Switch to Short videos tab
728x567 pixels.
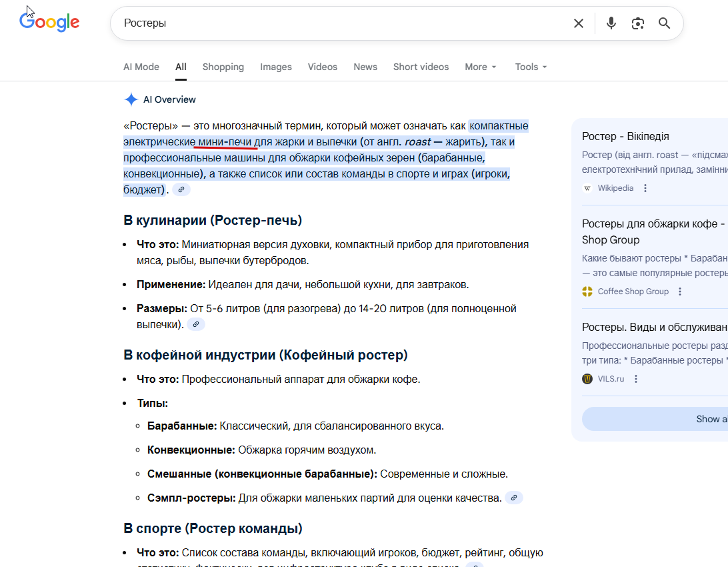pyautogui.click(x=421, y=67)
